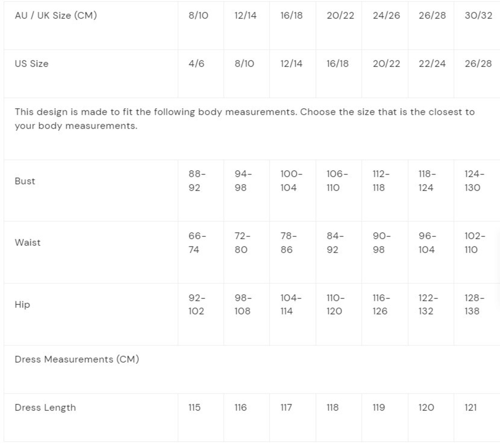Image resolution: width=500 pixels, height=448 pixels.
Task: Click the Dress Measurements (CM) heading
Action: pos(77,359)
